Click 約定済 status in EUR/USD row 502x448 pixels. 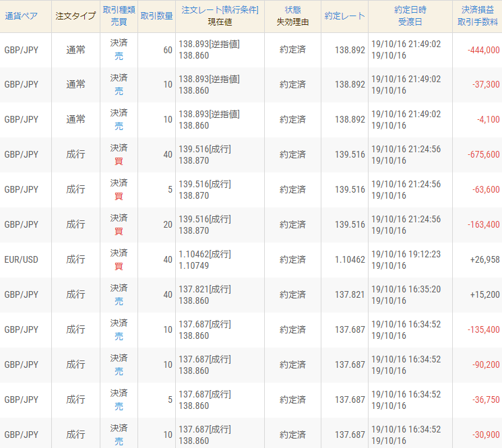click(x=292, y=259)
